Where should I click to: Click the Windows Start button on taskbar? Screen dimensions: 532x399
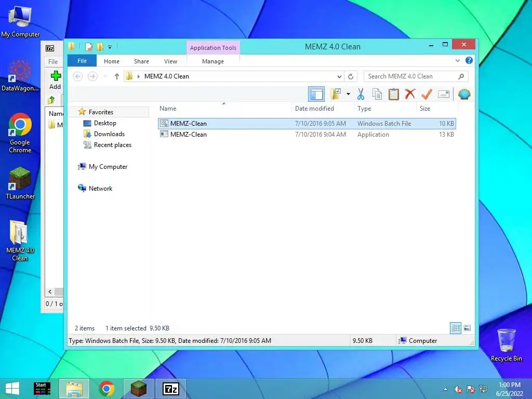click(x=12, y=389)
